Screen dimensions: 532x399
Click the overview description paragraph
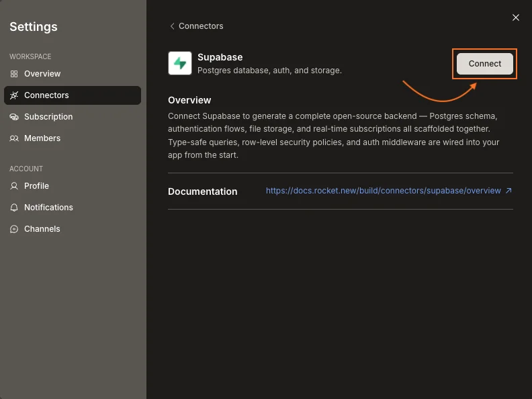pos(334,136)
